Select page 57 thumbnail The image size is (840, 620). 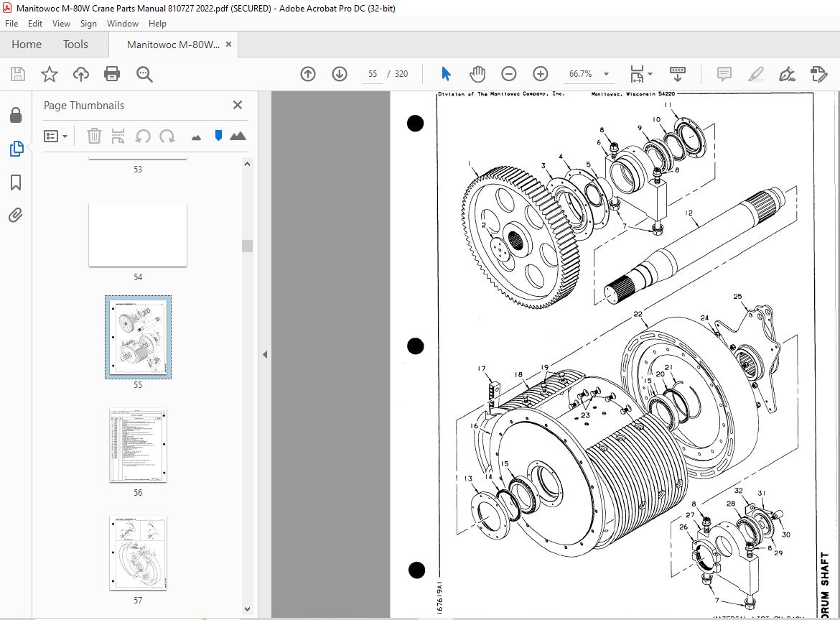[139, 553]
